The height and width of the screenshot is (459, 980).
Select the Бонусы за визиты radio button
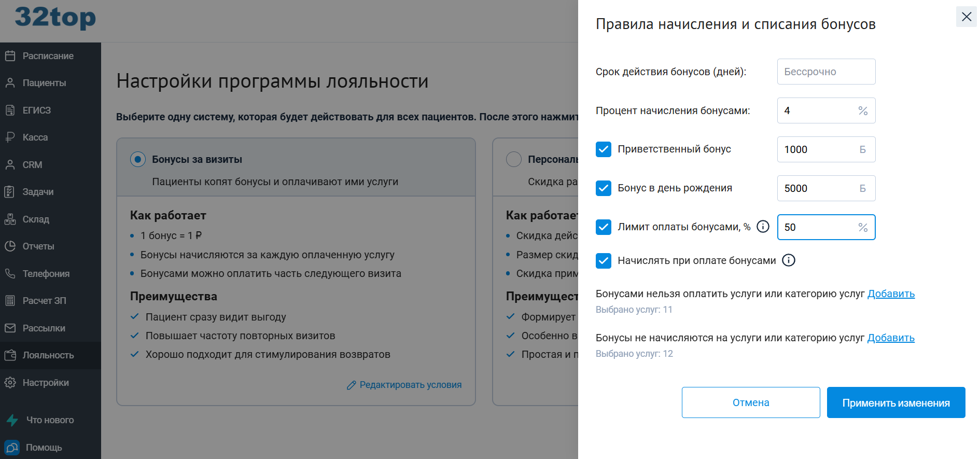[x=138, y=159]
